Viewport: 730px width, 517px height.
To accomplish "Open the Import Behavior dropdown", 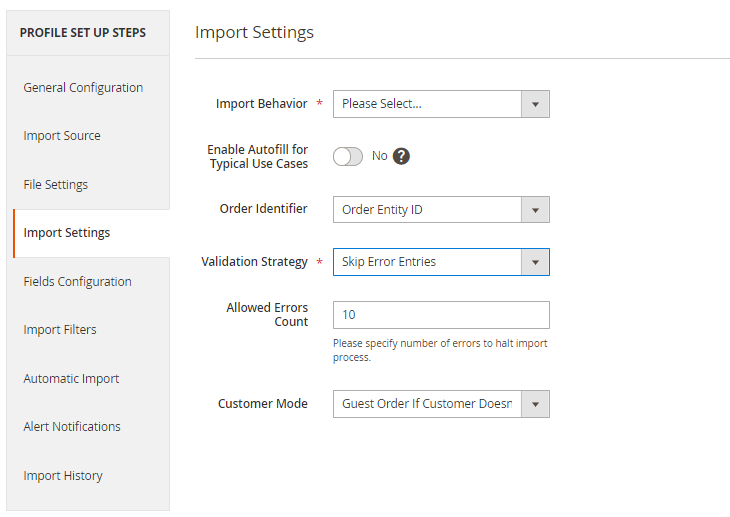I will coord(441,104).
